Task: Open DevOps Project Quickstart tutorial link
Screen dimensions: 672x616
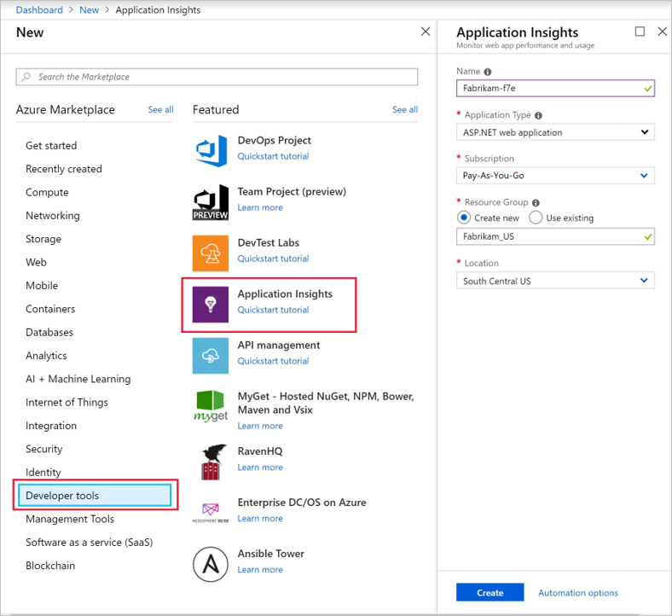Action: coord(274,156)
